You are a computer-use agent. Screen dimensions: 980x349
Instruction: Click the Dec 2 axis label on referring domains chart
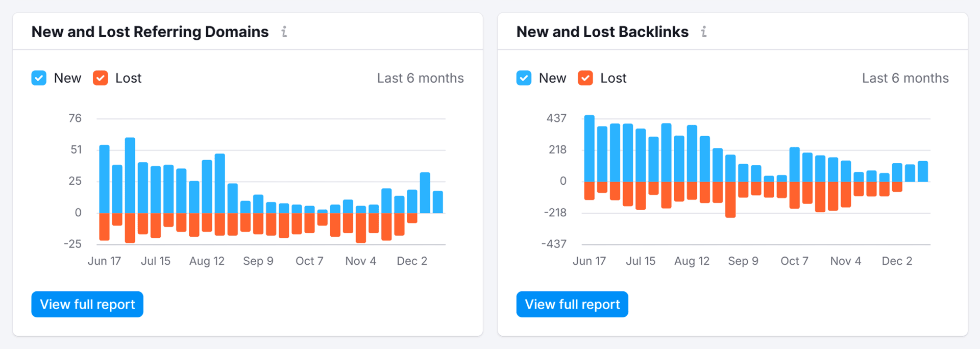coord(411,261)
